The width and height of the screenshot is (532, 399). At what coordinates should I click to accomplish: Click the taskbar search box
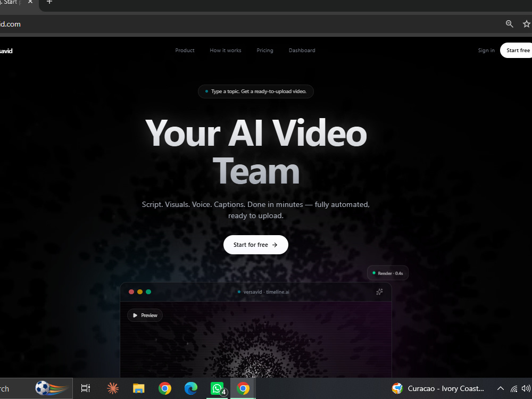tap(36, 388)
